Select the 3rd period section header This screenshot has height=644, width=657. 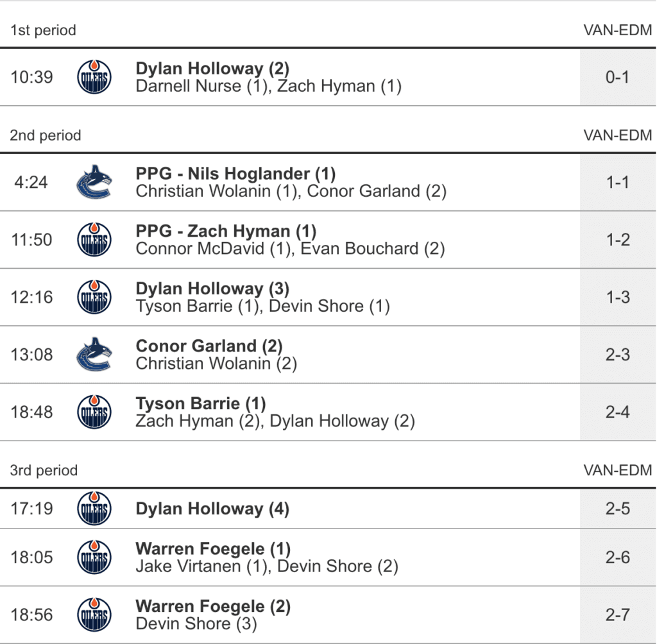[x=44, y=470]
